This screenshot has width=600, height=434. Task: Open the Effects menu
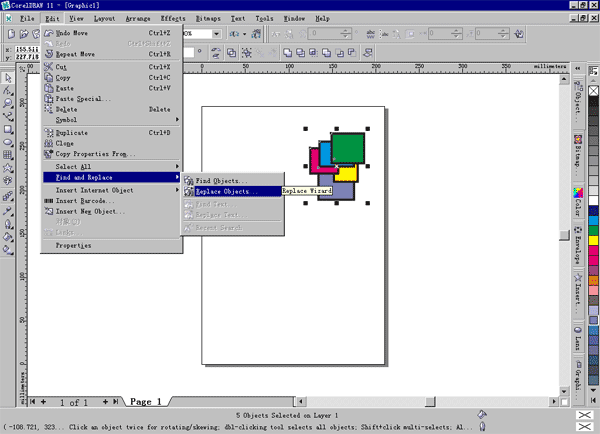[173, 18]
